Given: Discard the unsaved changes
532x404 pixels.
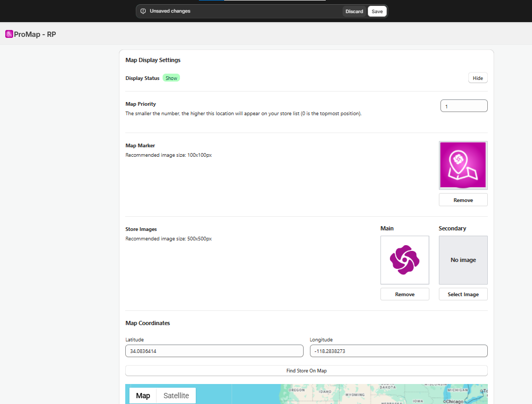Looking at the screenshot, I should [354, 11].
